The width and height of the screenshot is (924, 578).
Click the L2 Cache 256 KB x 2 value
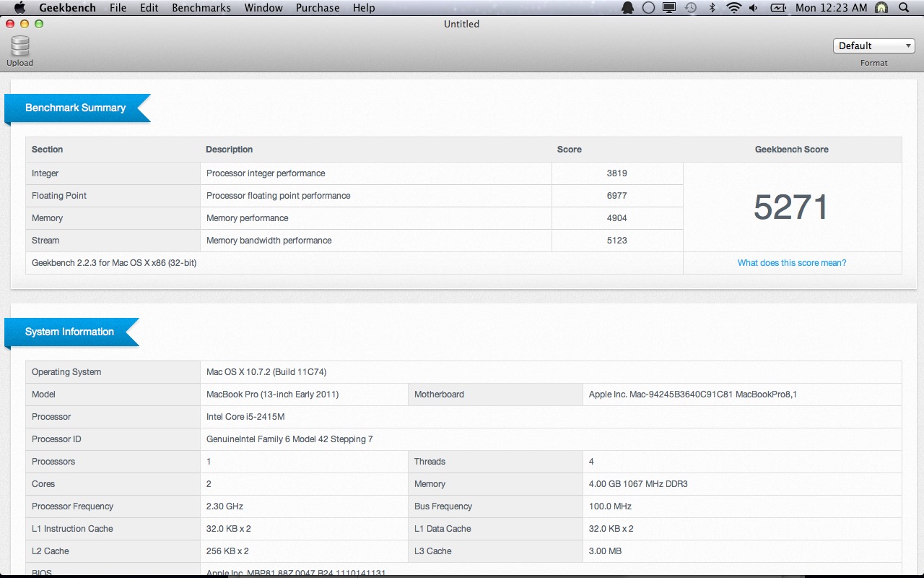(227, 551)
